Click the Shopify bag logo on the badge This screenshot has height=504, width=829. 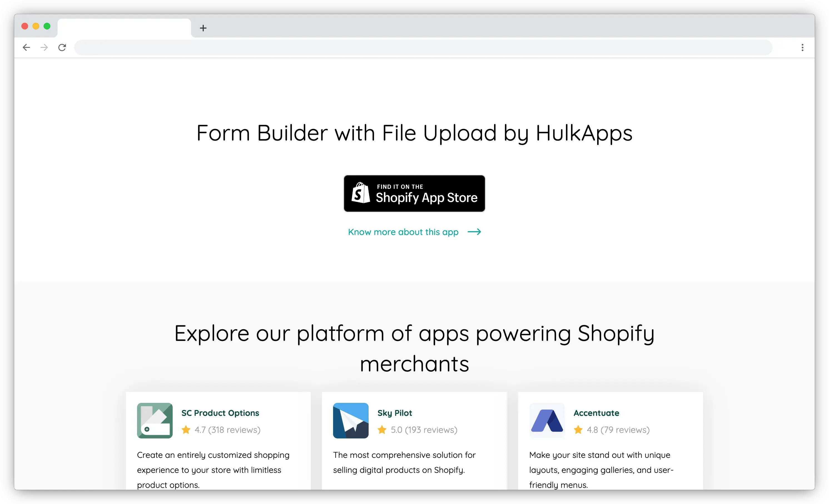[x=360, y=193]
